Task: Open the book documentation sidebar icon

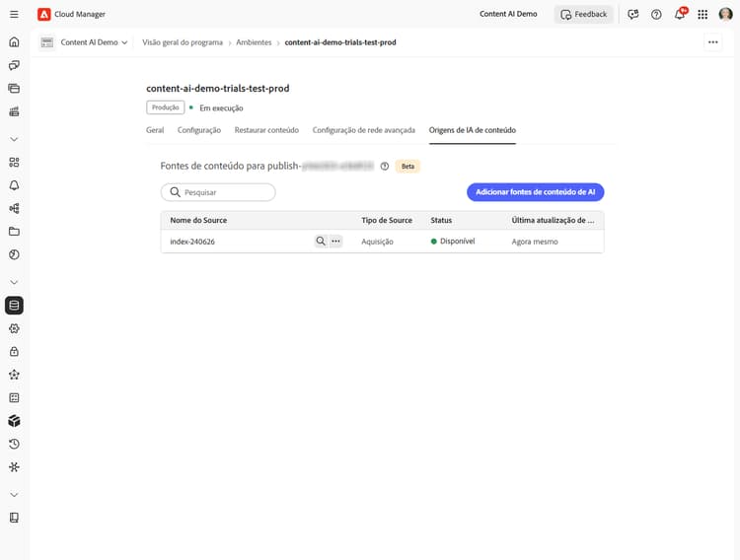Action: (14, 518)
